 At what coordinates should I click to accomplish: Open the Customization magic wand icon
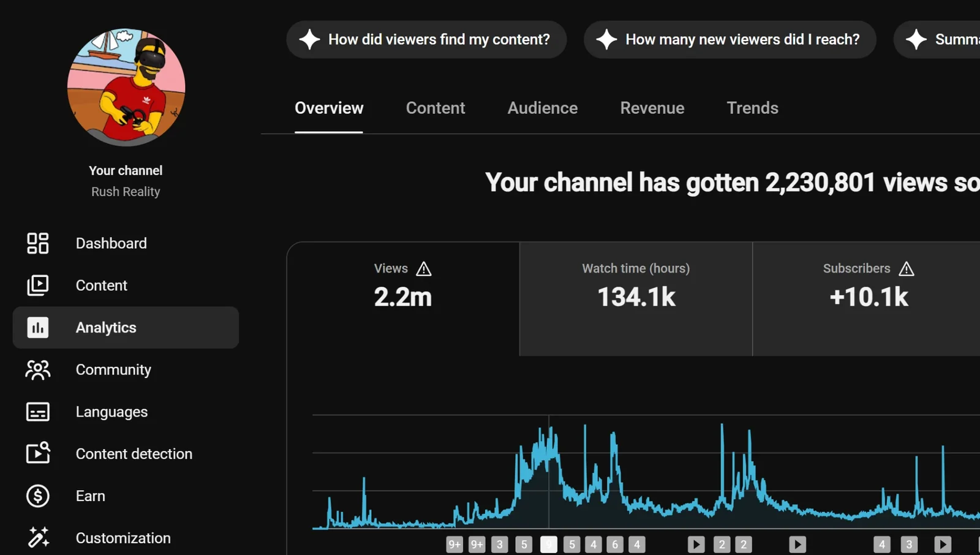(37, 537)
